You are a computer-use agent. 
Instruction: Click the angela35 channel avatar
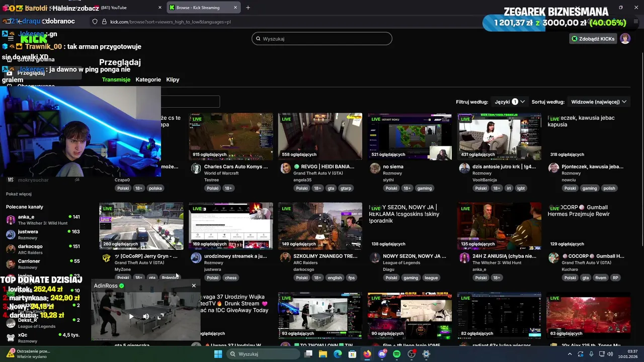(x=285, y=168)
